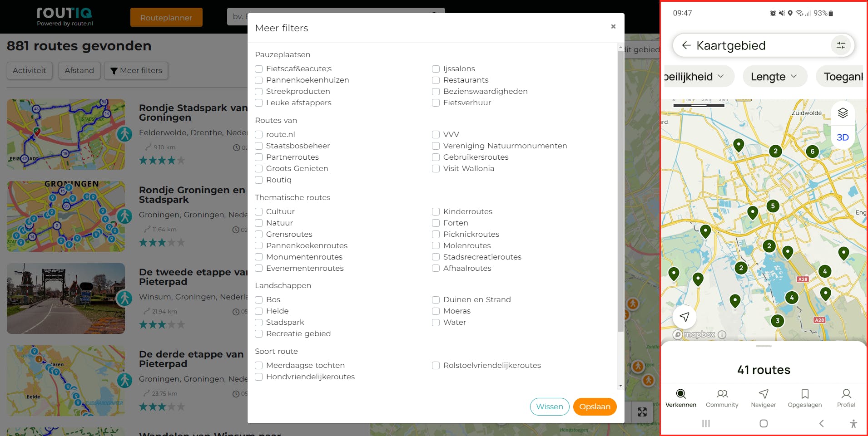Check the Natuur thematic route checkbox
Screen dimensions: 868x436
click(259, 223)
